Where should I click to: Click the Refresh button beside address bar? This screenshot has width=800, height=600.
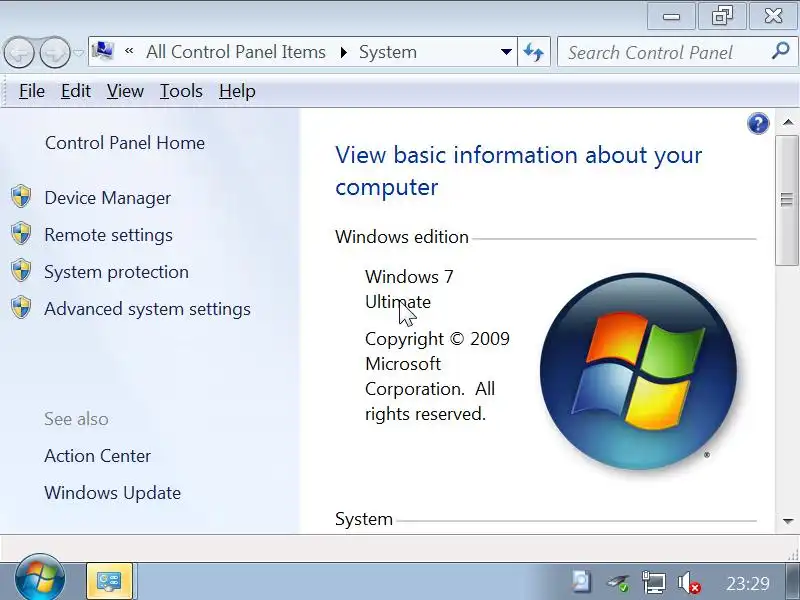tap(534, 52)
